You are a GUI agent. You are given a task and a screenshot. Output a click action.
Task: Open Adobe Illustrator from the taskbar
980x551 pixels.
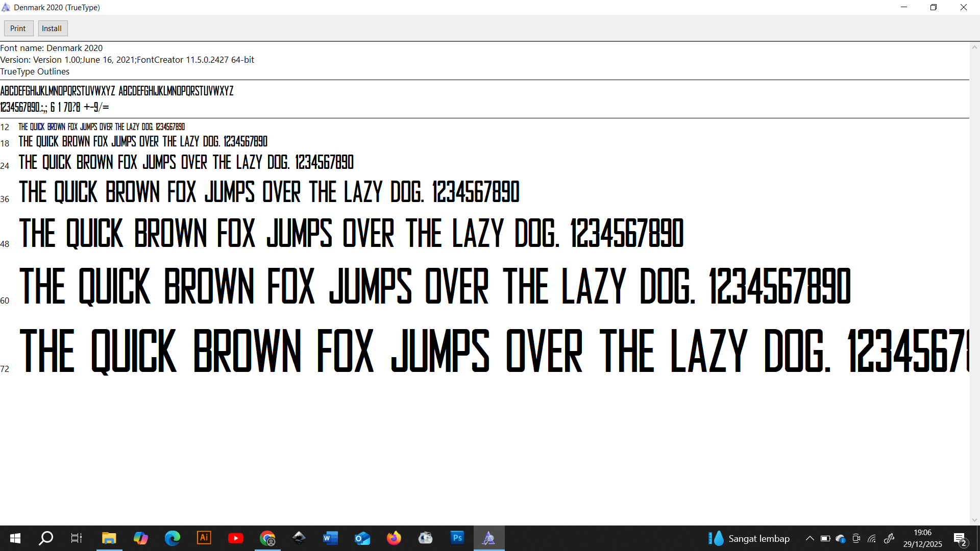204,538
